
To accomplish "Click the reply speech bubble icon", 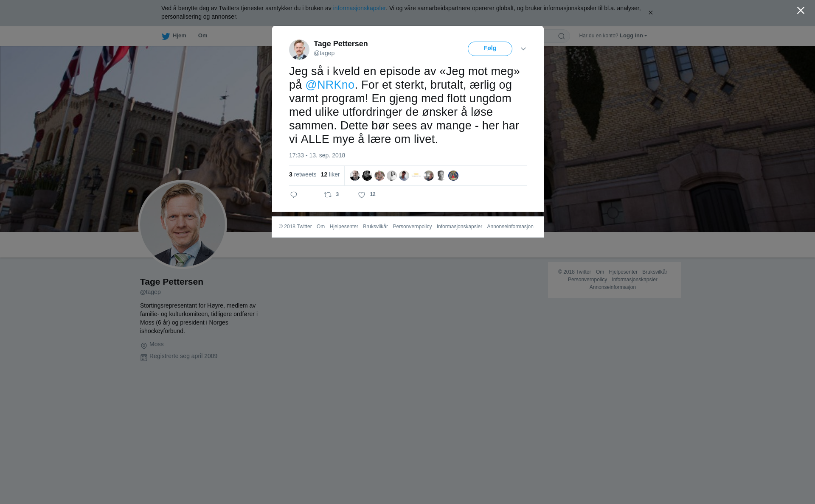I will [294, 195].
